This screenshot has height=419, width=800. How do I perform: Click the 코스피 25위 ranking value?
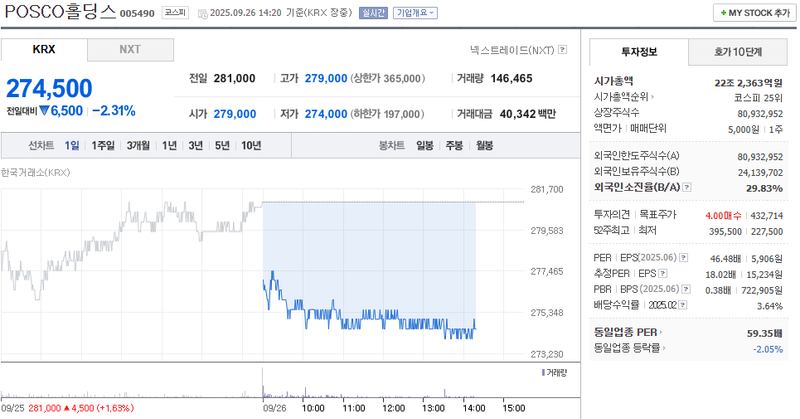(759, 98)
